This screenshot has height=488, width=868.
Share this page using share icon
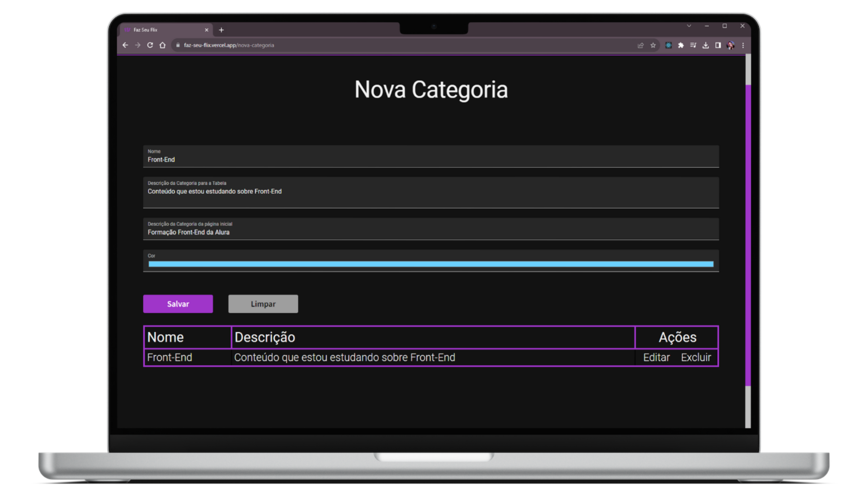coord(641,45)
